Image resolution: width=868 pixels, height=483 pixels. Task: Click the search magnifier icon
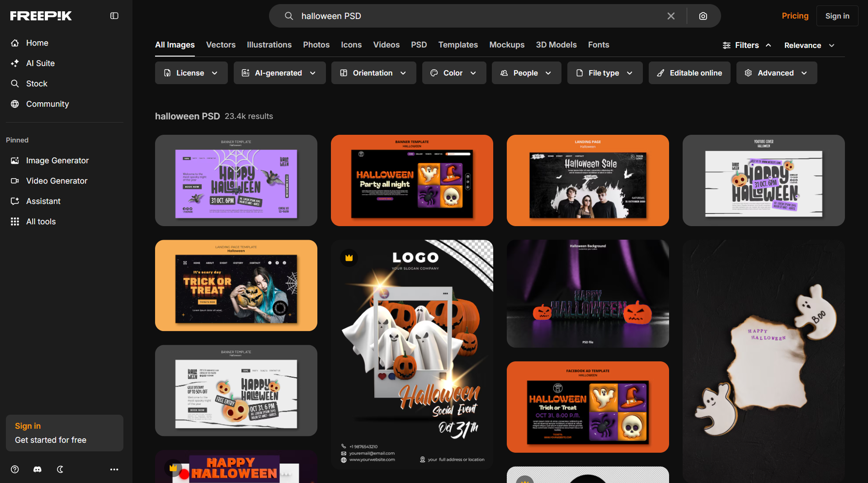coord(289,16)
